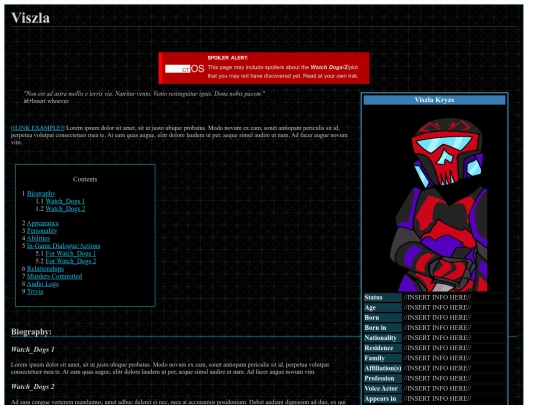The image size is (540, 405).
Task: Click the Watch_Dogs 2 subheading
Action: pyautogui.click(x=33, y=387)
